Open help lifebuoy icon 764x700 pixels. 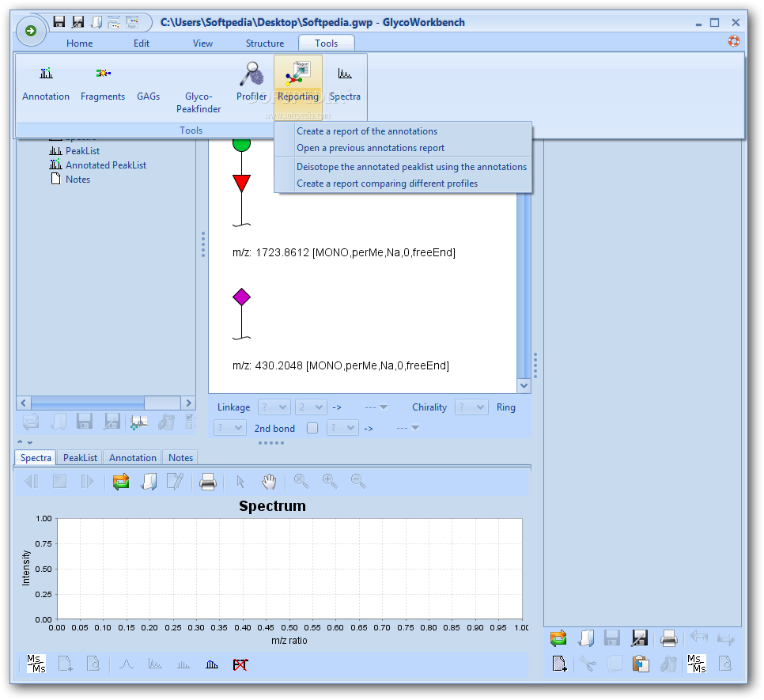734,41
